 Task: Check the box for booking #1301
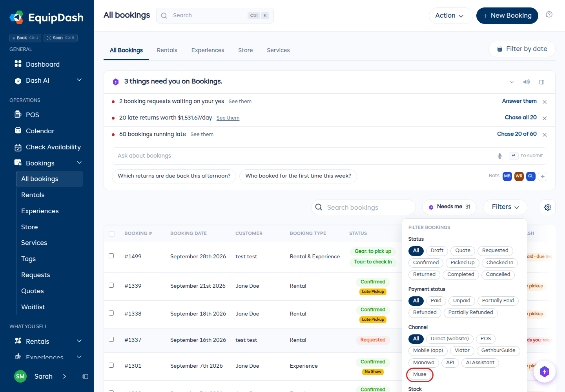111,365
